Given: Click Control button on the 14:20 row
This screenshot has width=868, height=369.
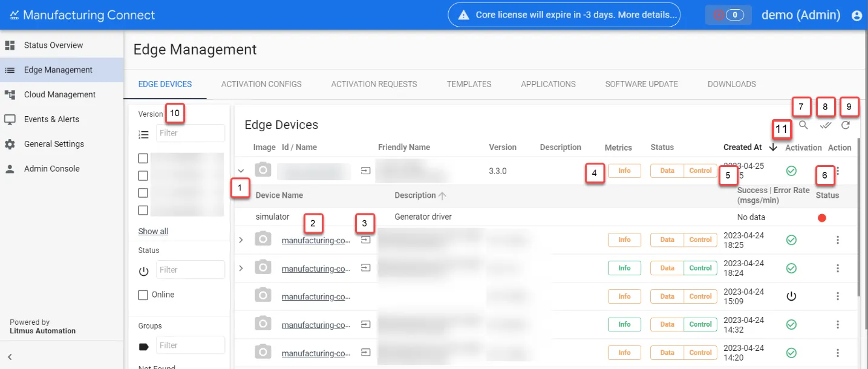Looking at the screenshot, I should (700, 353).
